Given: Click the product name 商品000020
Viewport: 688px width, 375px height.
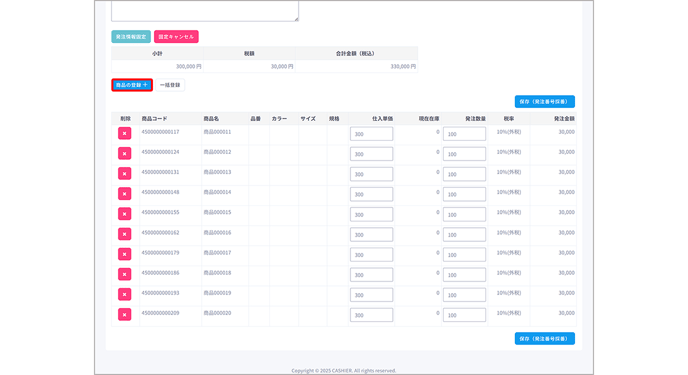Looking at the screenshot, I should tap(217, 313).
